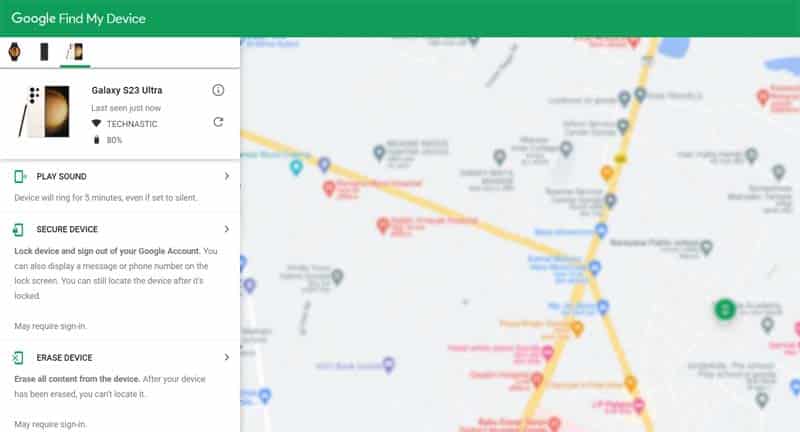Select the black phone device tab
800x432 pixels.
click(44, 52)
